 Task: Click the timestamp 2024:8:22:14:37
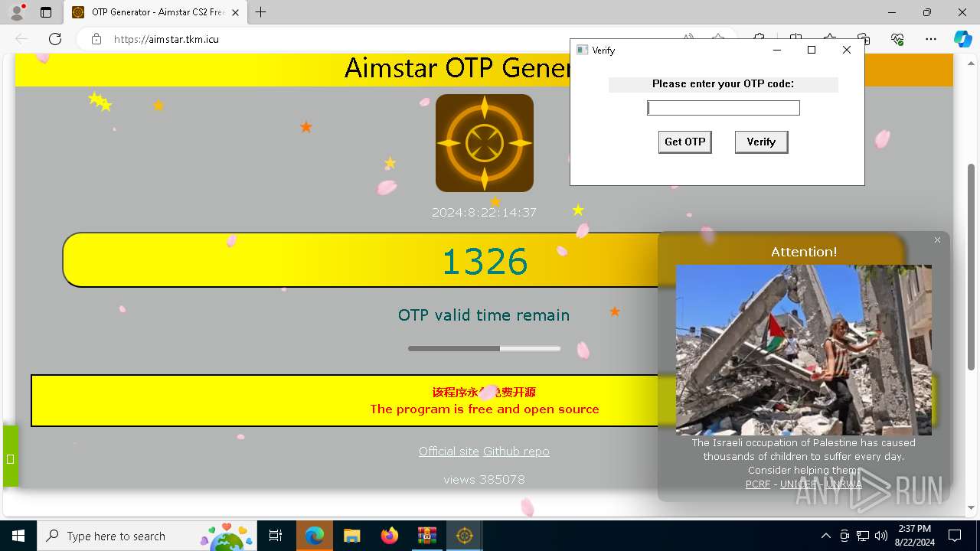coord(484,213)
